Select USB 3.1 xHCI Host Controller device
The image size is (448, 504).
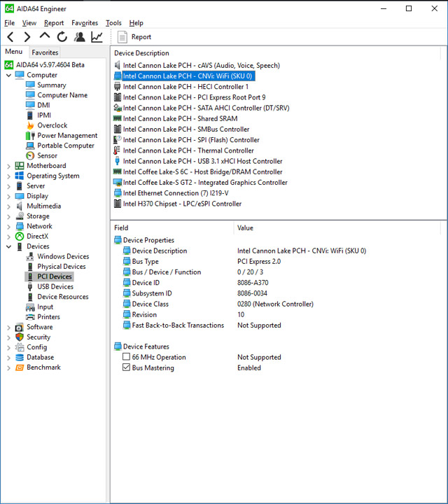(x=202, y=161)
